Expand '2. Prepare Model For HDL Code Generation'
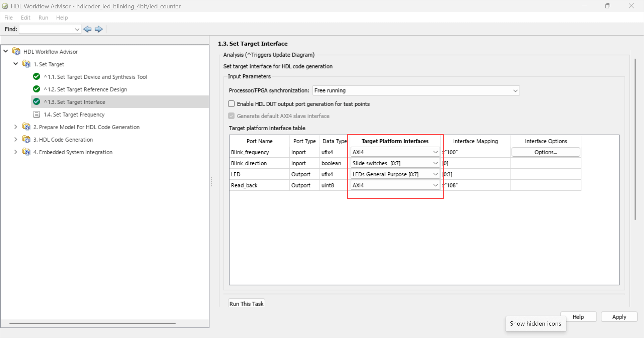 coord(16,127)
